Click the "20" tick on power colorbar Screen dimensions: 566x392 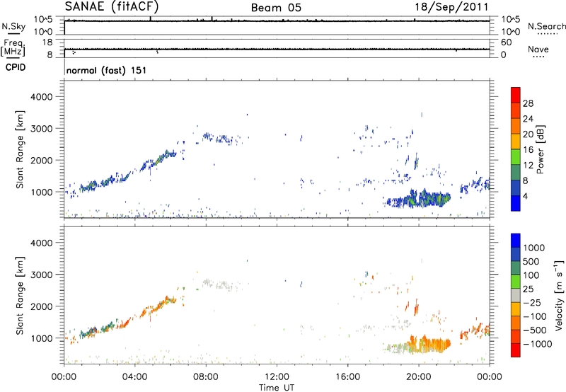pos(528,134)
